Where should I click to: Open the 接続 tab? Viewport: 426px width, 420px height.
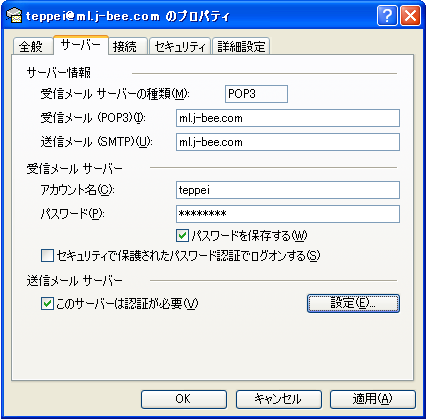pyautogui.click(x=125, y=46)
